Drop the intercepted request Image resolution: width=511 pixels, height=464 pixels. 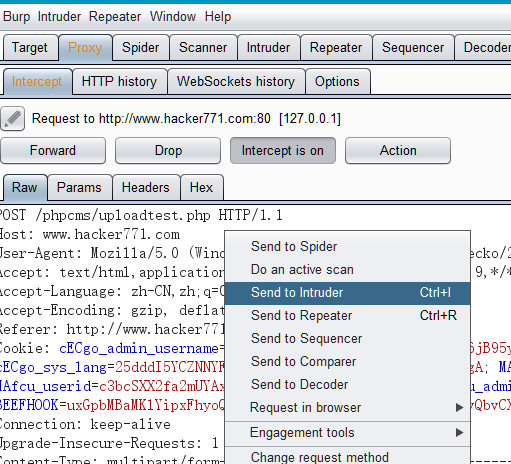point(168,151)
